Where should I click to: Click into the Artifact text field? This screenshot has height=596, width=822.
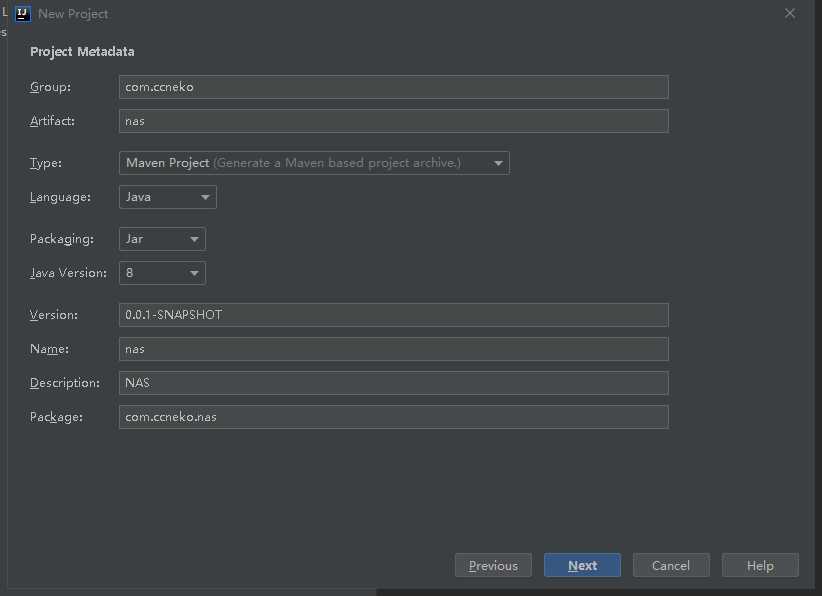tap(393, 121)
